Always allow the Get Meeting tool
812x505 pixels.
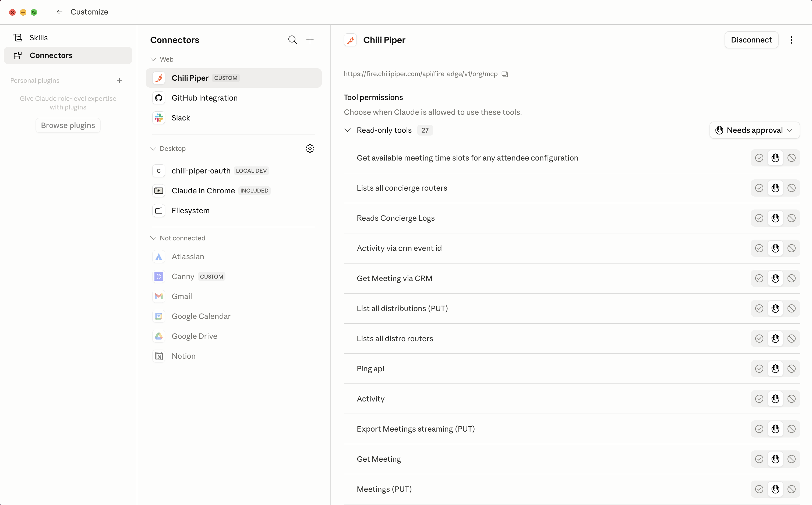coord(759,459)
